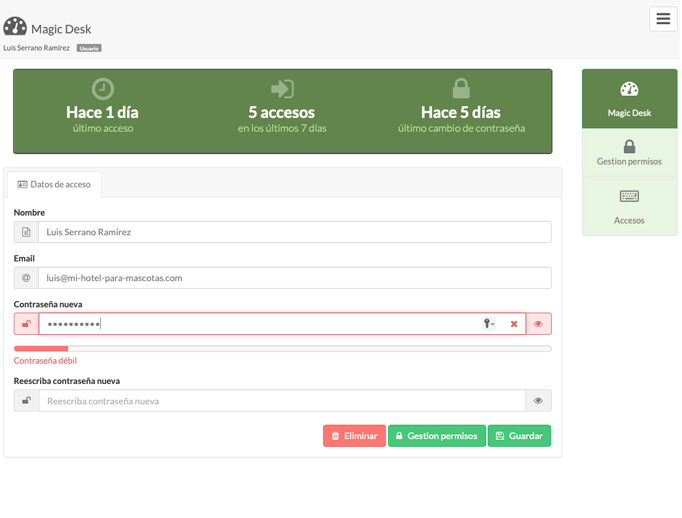
Task: Click the padlock icon in green stats banner
Action: (x=461, y=88)
